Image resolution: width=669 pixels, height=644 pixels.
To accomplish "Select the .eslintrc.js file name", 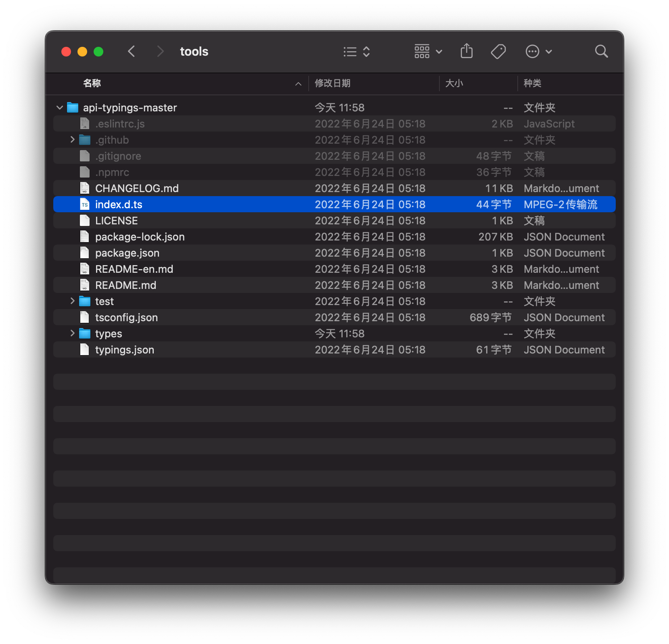I will coord(120,124).
